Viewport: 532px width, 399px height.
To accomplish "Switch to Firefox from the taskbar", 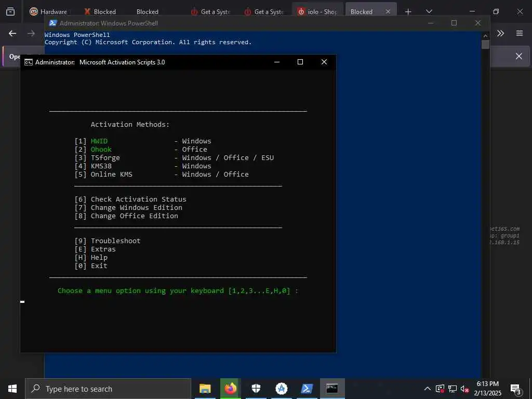I will 231,389.
